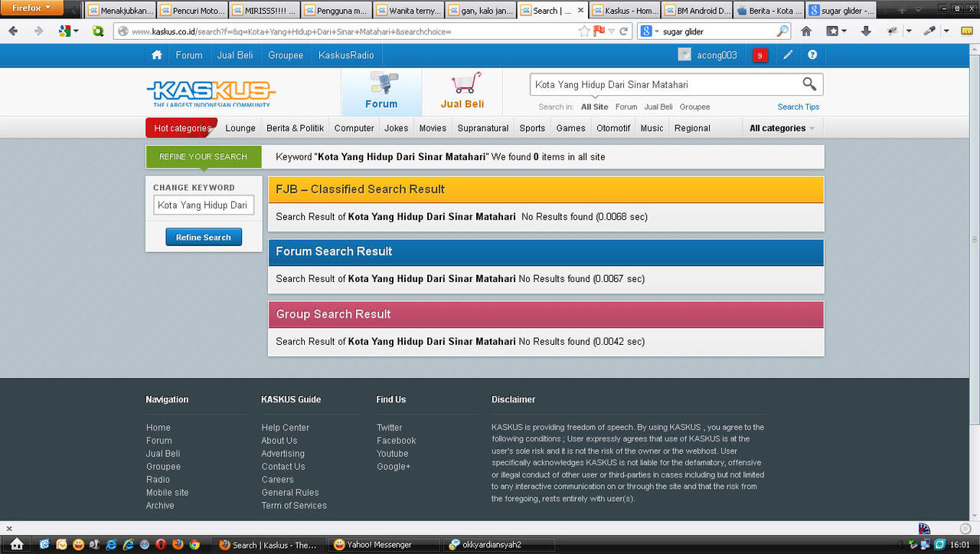Open help via the question mark icon
This screenshot has height=554, width=980.
point(812,55)
